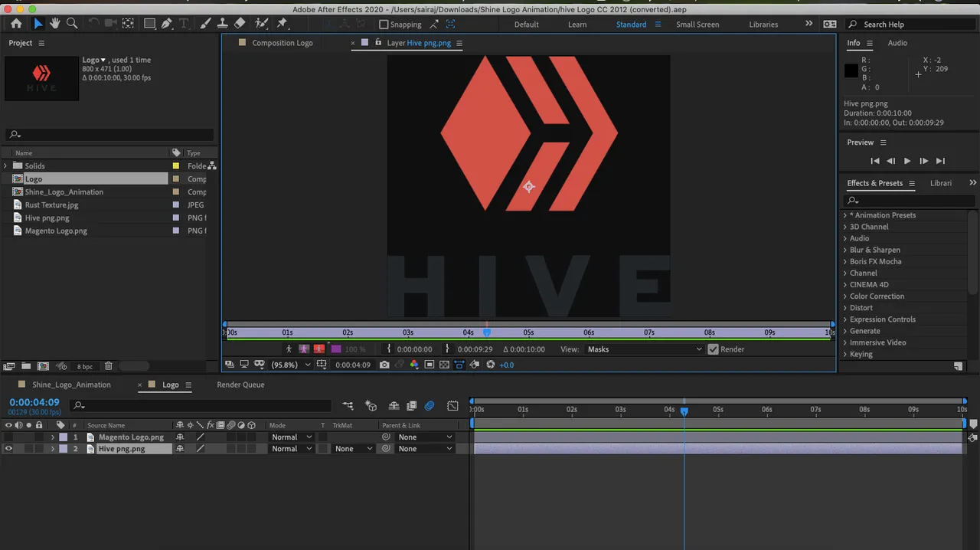Select the Pen tool
Screen dimensions: 980x550
pyautogui.click(x=166, y=24)
